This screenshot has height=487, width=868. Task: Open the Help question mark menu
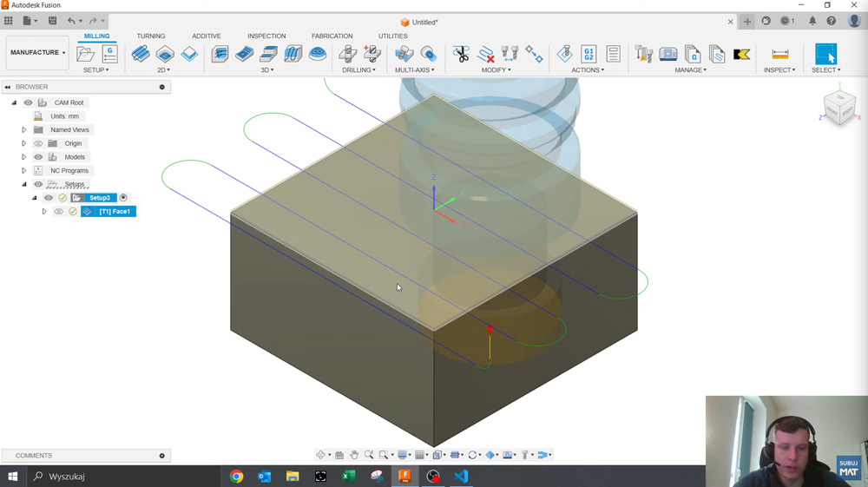point(831,21)
